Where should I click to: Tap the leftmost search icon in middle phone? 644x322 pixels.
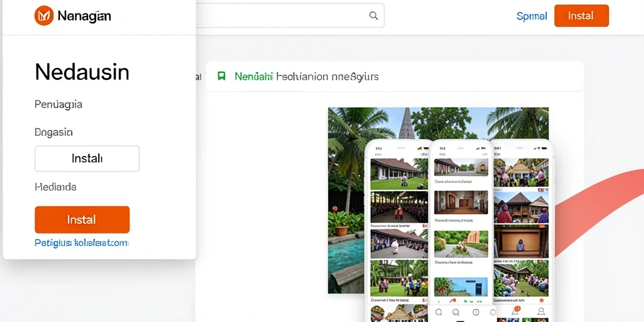point(438,312)
